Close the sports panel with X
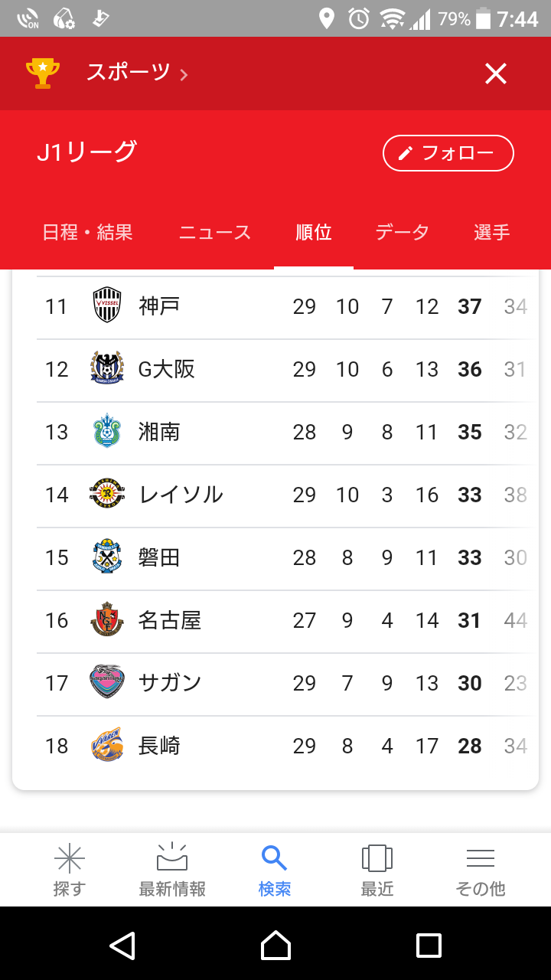Screen dimensions: 551x980 point(496,73)
